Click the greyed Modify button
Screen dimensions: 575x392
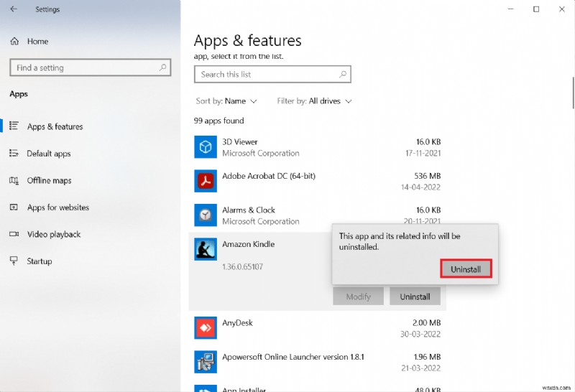click(x=358, y=297)
